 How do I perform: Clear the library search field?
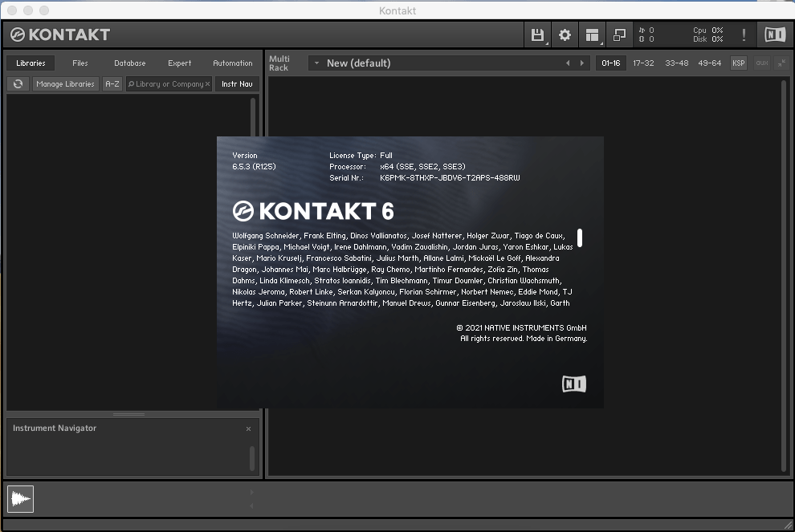coord(207,84)
